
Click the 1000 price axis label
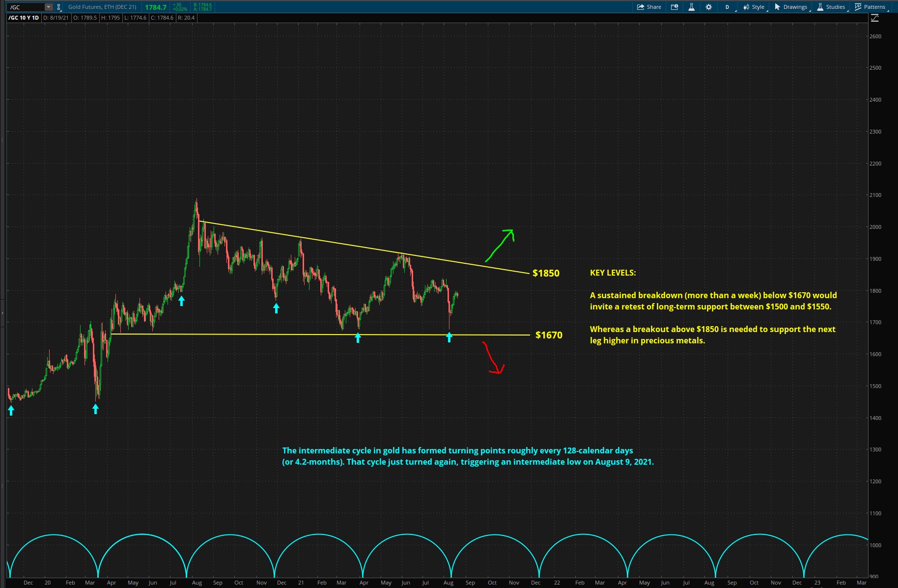(875, 545)
